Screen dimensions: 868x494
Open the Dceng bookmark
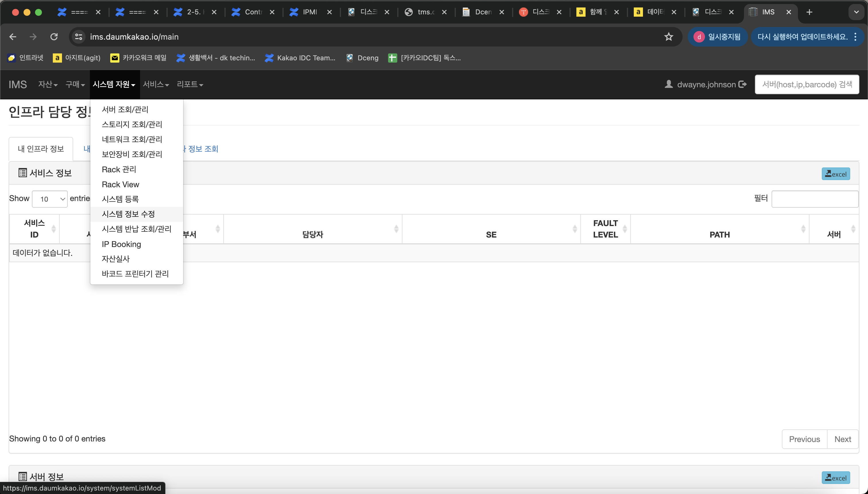click(x=362, y=58)
